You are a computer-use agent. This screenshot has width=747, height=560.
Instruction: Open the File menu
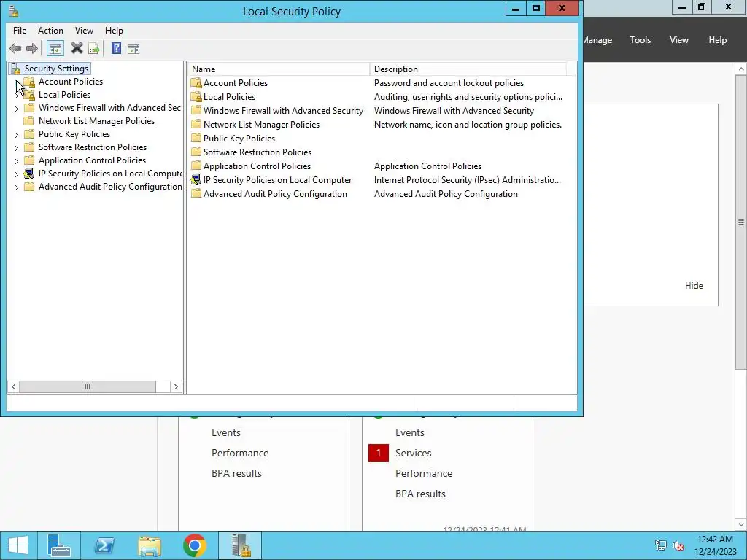pyautogui.click(x=20, y=31)
